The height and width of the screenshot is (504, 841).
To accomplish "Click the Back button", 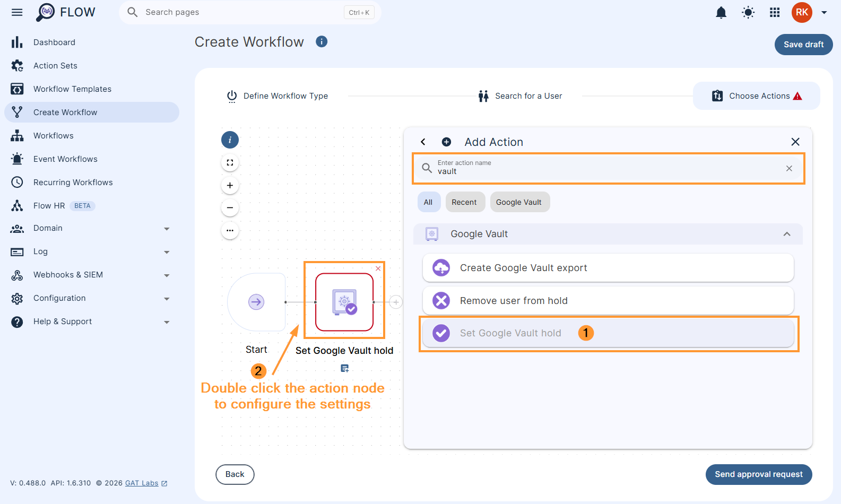I will pos(235,474).
